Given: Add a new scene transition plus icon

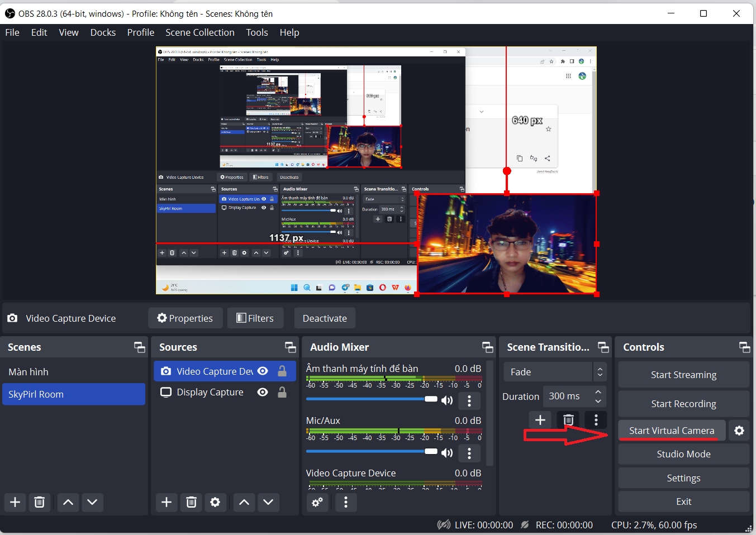Looking at the screenshot, I should 540,420.
